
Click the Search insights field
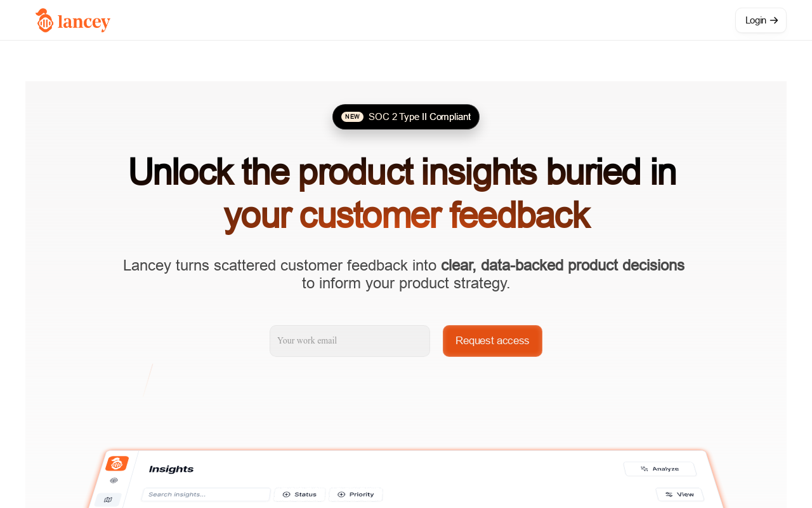206,495
